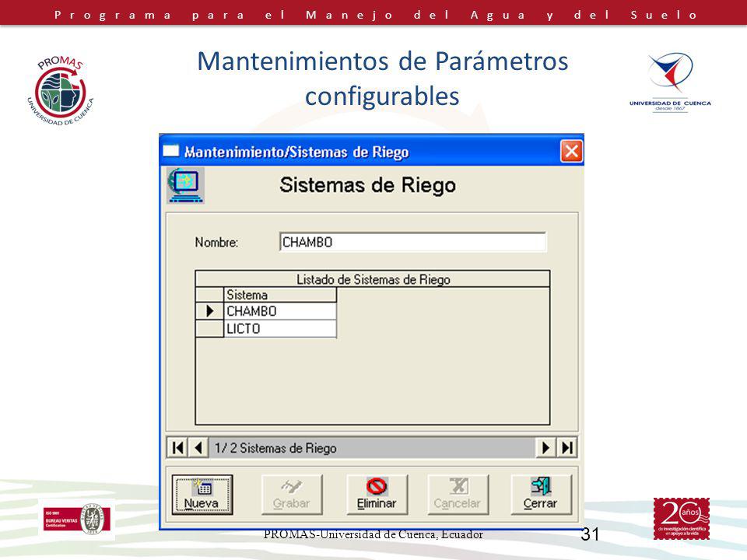747x560 pixels.
Task: Click the Sistema column header
Action: point(280,295)
